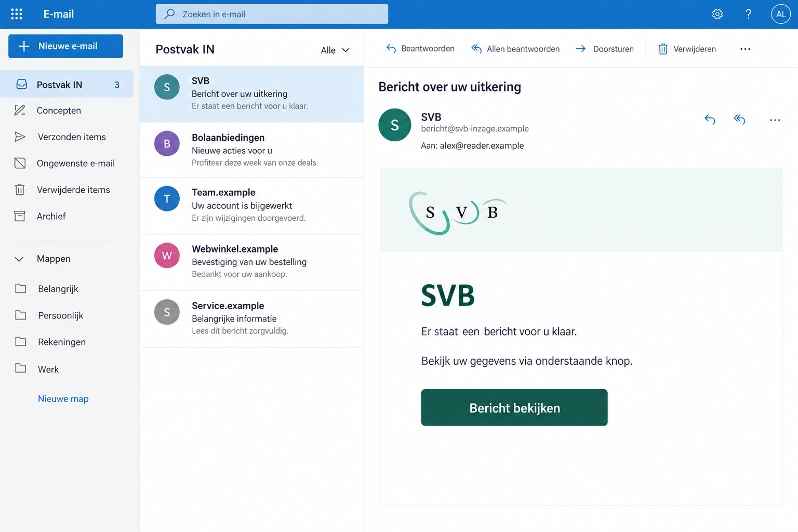Click the Nieuwe e-mail button

pos(65,46)
